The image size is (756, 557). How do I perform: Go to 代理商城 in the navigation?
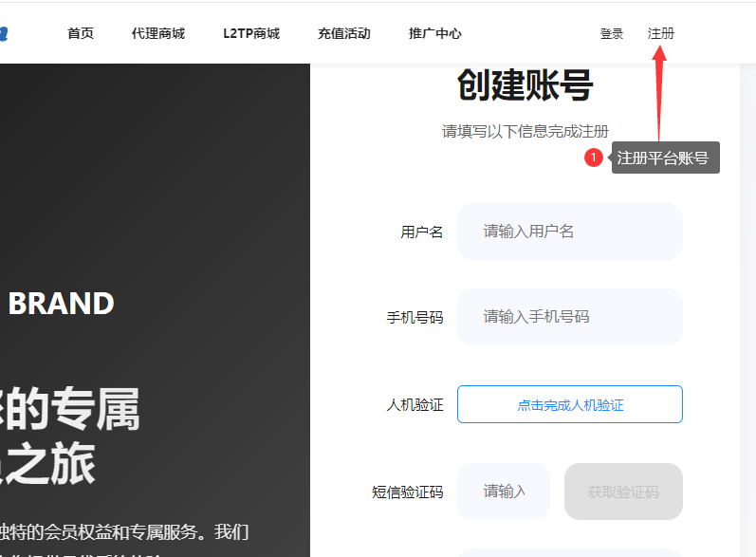pos(158,33)
